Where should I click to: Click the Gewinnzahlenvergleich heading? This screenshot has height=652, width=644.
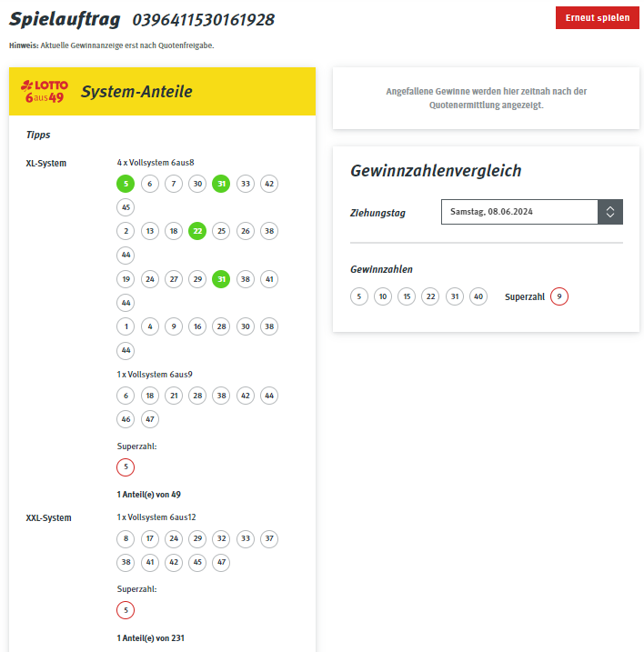point(436,171)
